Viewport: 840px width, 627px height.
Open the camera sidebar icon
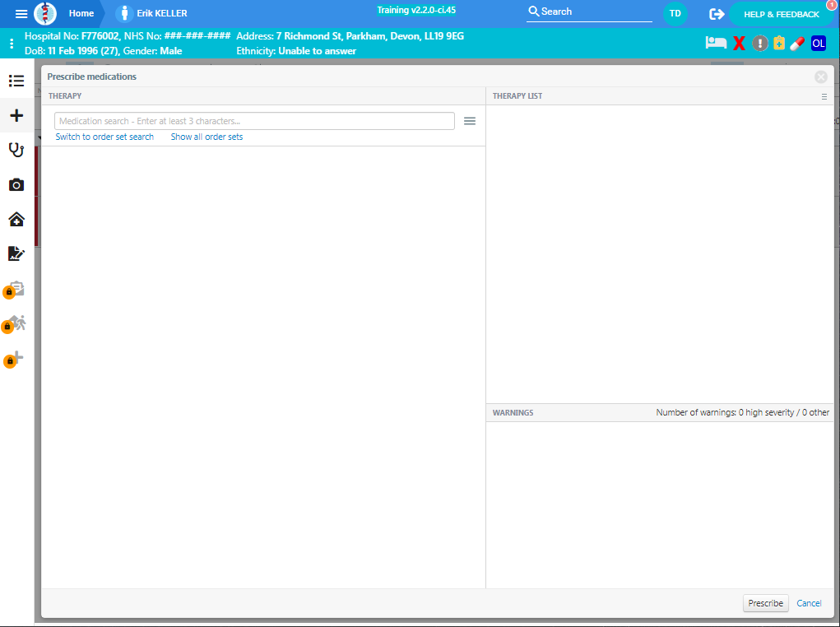point(16,185)
